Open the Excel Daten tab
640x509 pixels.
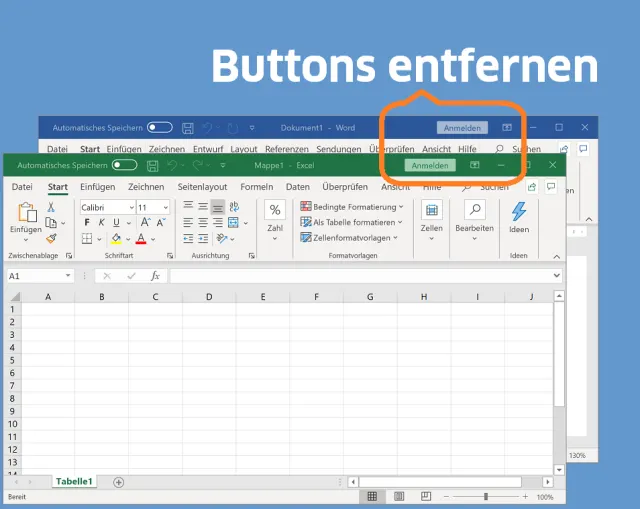(x=298, y=187)
